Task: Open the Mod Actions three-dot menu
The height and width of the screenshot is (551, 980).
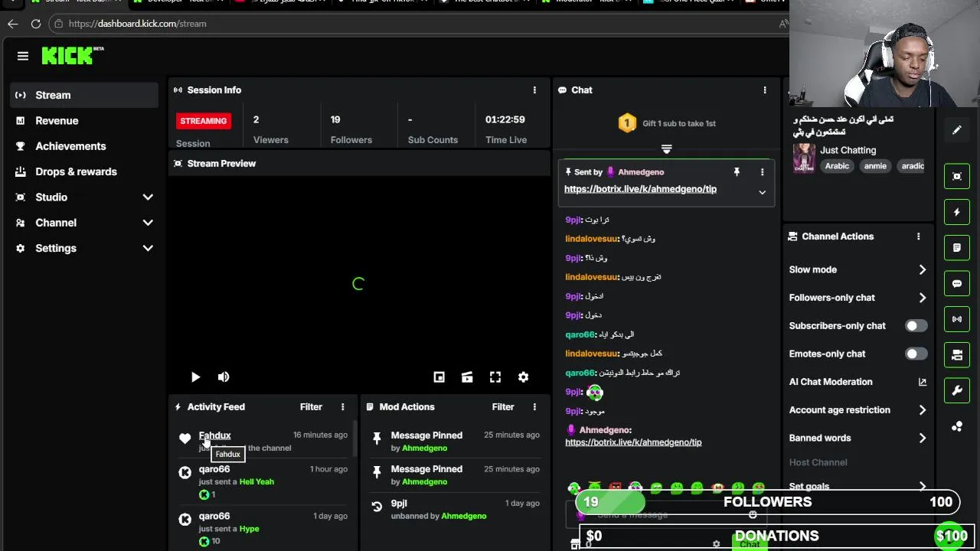Action: pos(534,407)
